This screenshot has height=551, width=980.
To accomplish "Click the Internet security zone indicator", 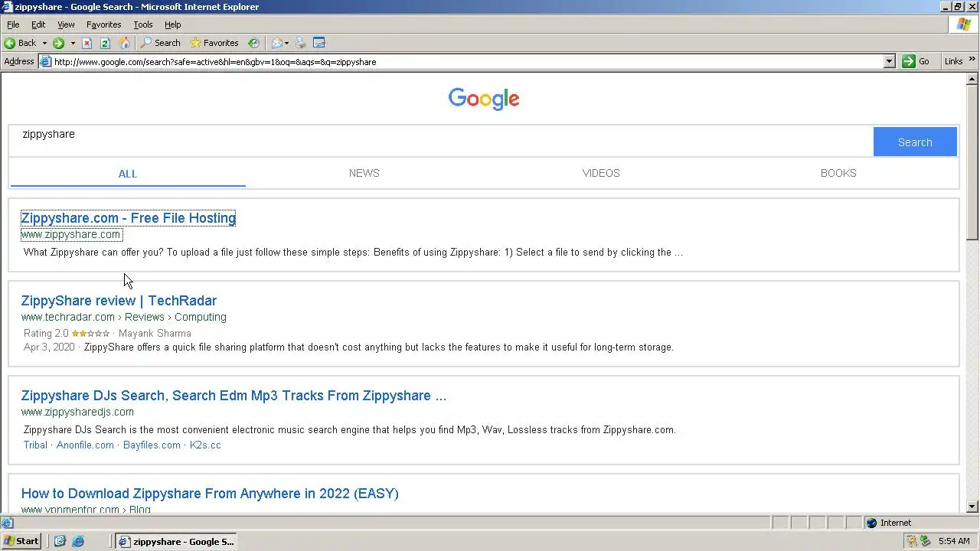I will (888, 523).
